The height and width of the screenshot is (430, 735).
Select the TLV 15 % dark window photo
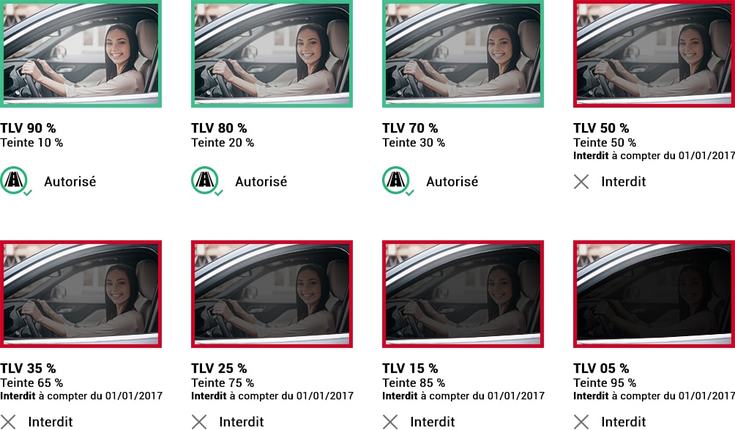click(463, 294)
